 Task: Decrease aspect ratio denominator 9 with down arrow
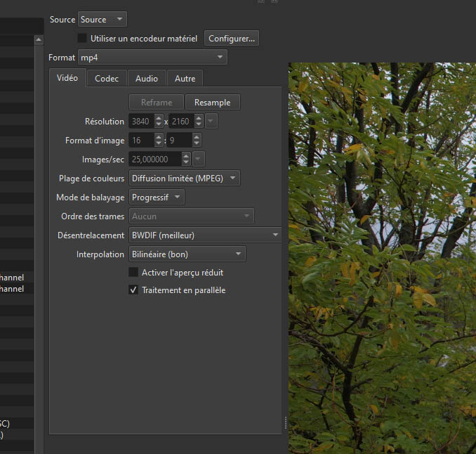pyautogui.click(x=197, y=144)
